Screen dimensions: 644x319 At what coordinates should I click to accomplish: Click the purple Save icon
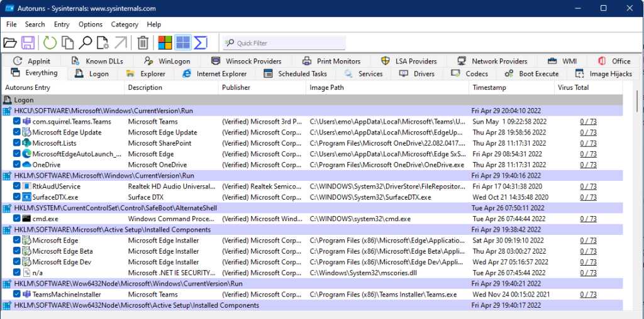pos(28,43)
